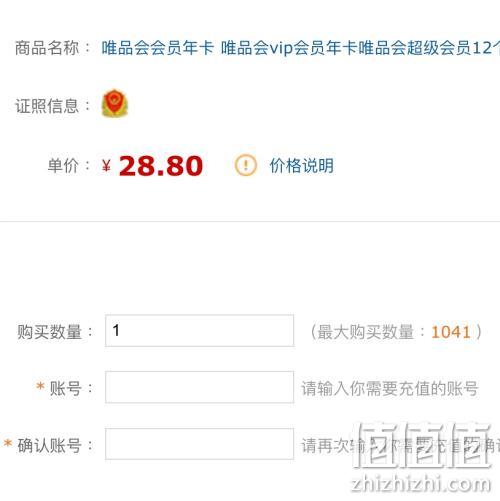Click the 最大购买数量 hint text
Screen dimensions: 500x501
click(365, 332)
